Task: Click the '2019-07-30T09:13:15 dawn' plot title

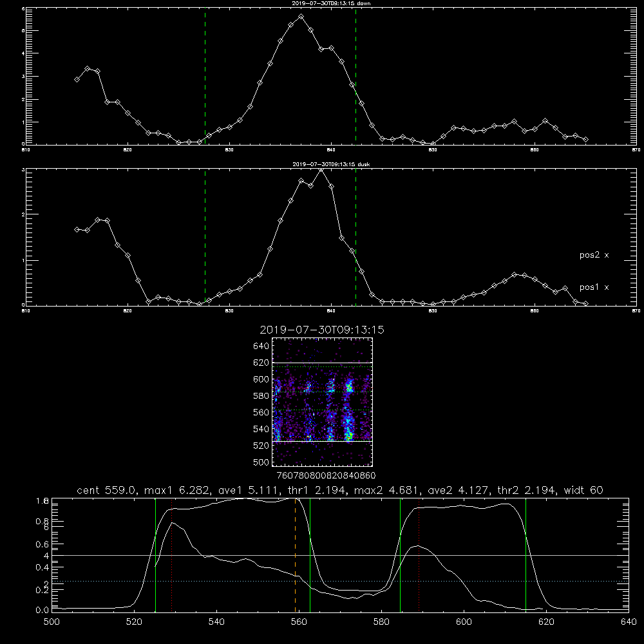Action: coord(331,3)
